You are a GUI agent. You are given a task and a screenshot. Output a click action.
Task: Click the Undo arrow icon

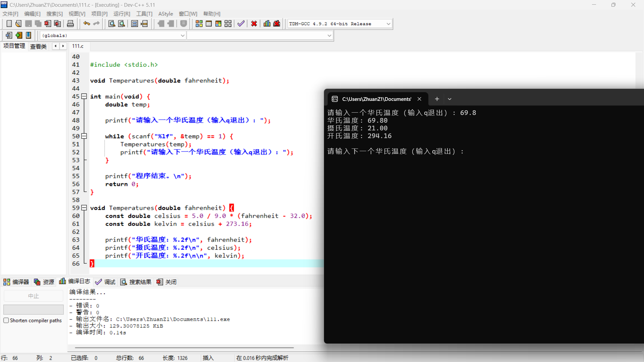pos(87,24)
